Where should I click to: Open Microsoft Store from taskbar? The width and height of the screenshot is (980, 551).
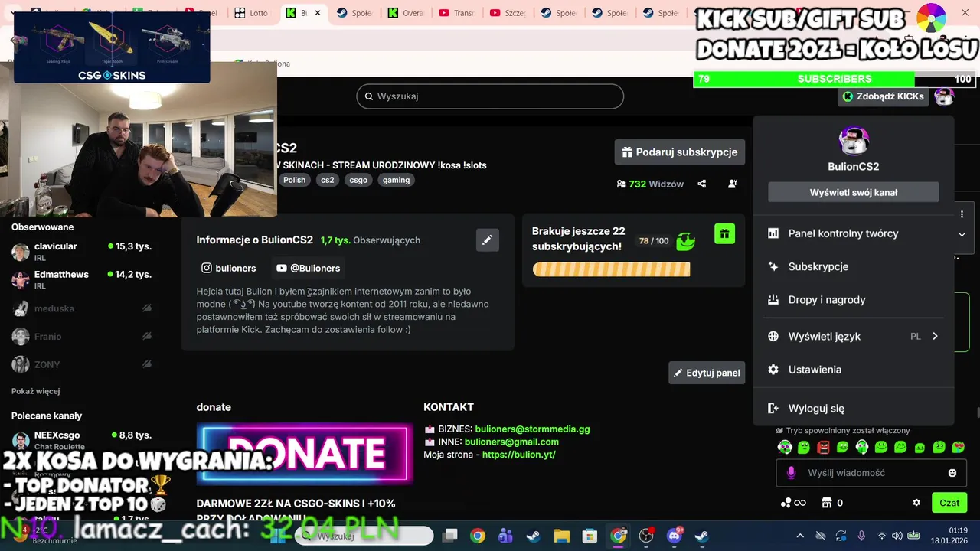click(x=590, y=536)
